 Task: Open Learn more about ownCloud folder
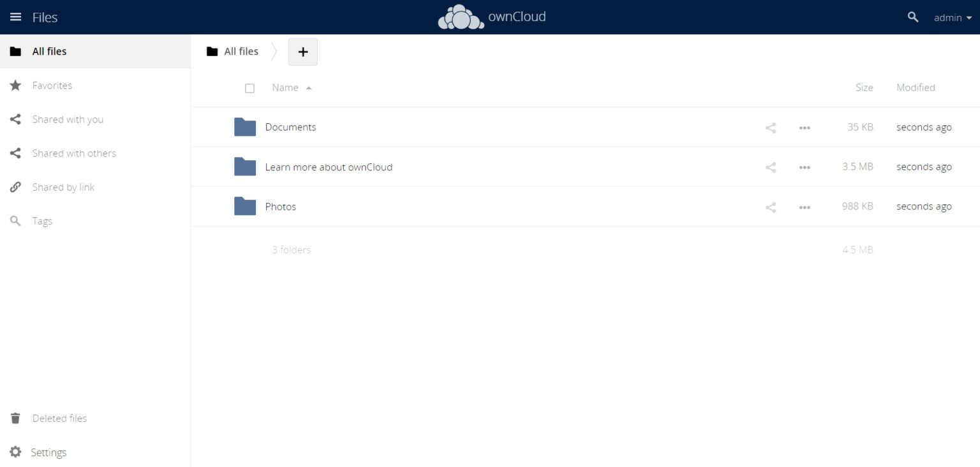coord(329,167)
